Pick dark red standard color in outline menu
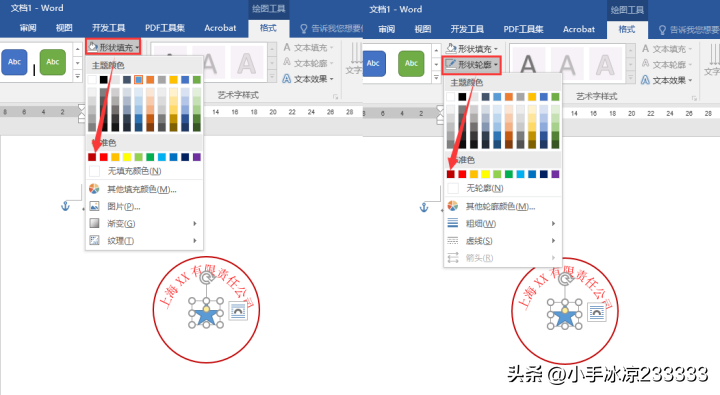720x395 pixels. tap(450, 174)
